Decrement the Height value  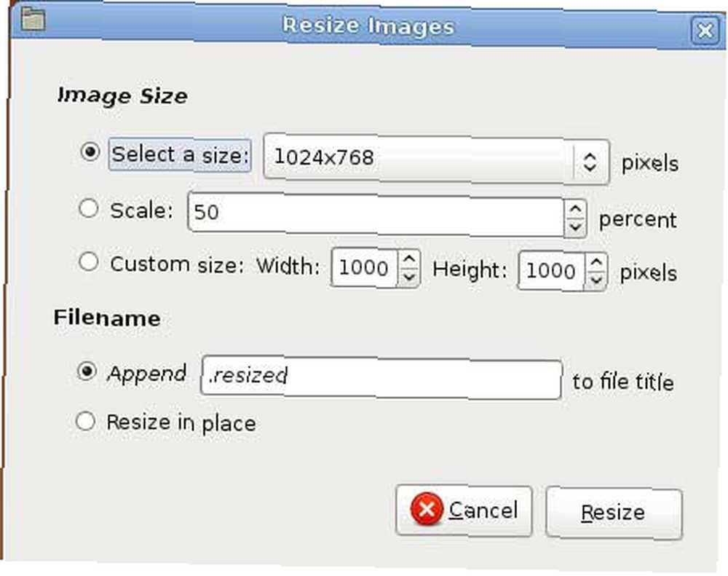pyautogui.click(x=596, y=280)
